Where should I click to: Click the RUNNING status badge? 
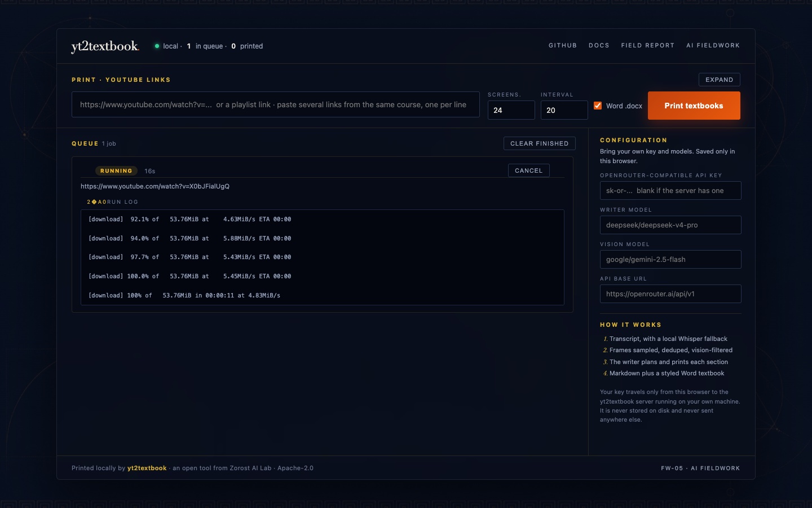(x=116, y=171)
